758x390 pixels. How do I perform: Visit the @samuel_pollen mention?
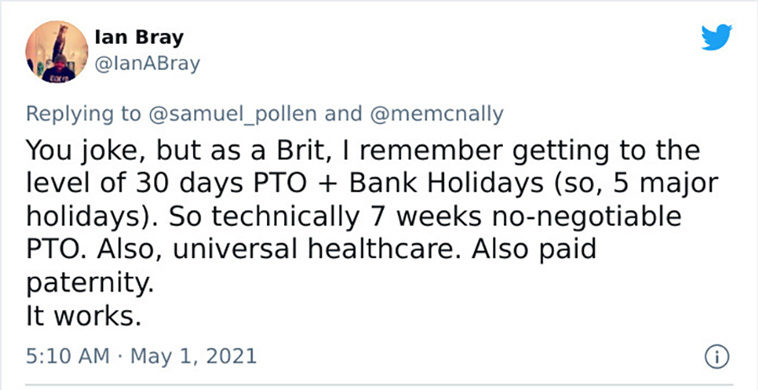[234, 114]
